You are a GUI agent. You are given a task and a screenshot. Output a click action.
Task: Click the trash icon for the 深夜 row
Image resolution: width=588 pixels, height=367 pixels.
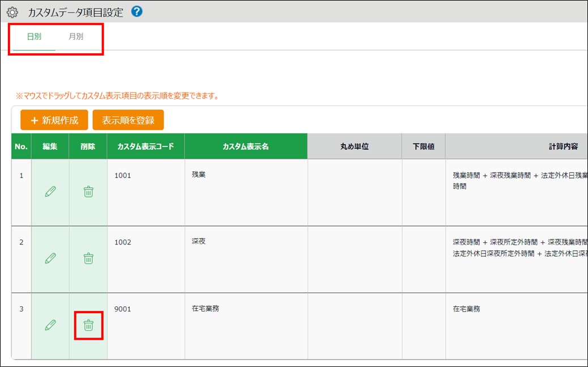(88, 259)
